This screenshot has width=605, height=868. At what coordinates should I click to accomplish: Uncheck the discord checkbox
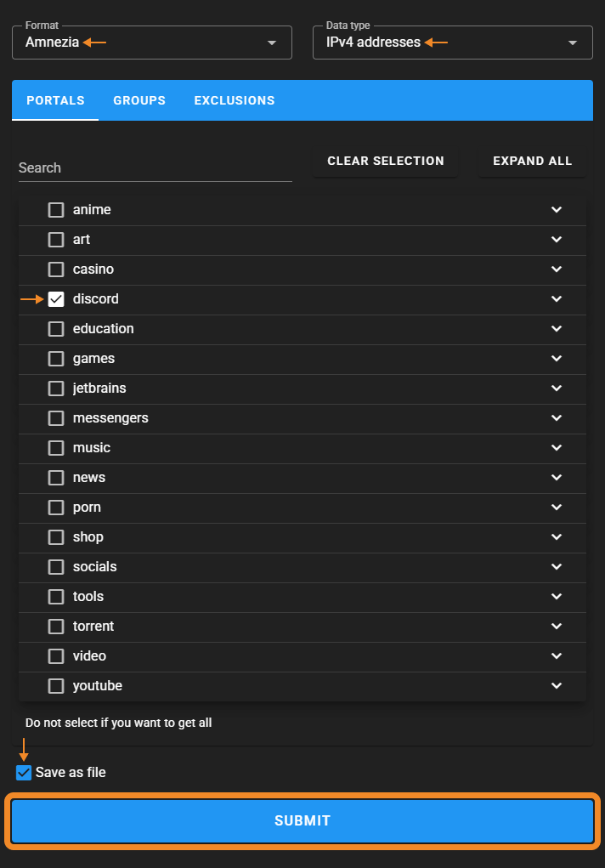pos(56,299)
